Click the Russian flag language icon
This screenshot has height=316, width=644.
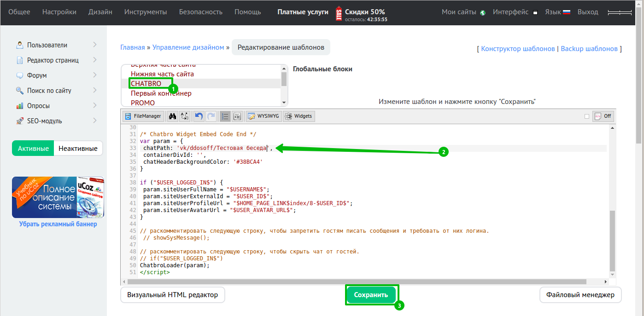click(567, 12)
